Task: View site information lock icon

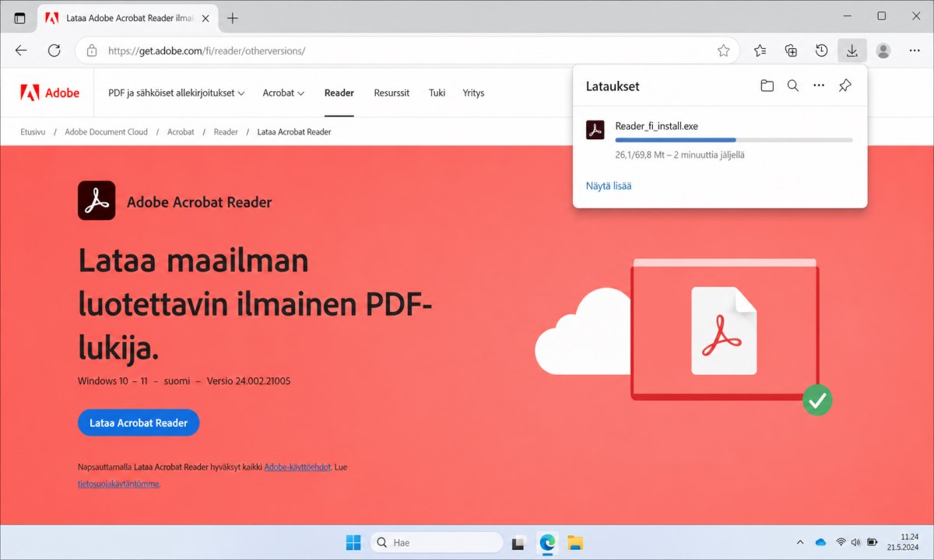Action: (92, 51)
